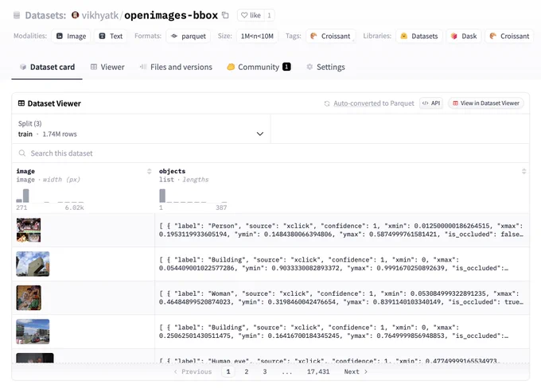Expand the Split train dropdown chevron
This screenshot has width=541, height=392.
(x=260, y=134)
